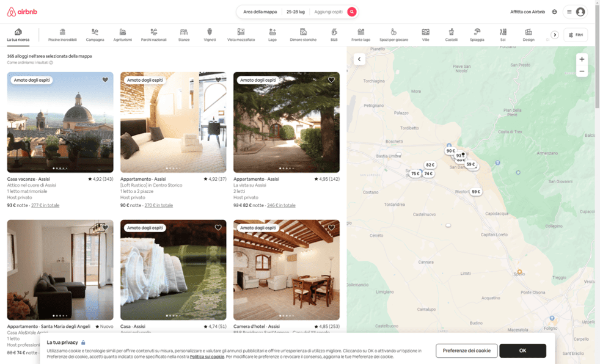Image resolution: width=600 pixels, height=364 pixels.
Task: Select the Piscine incredibili category
Action: [62, 35]
